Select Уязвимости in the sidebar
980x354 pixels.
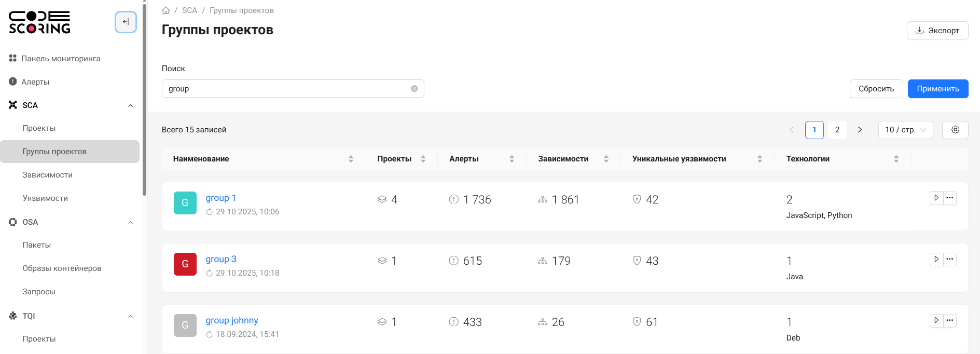[45, 198]
